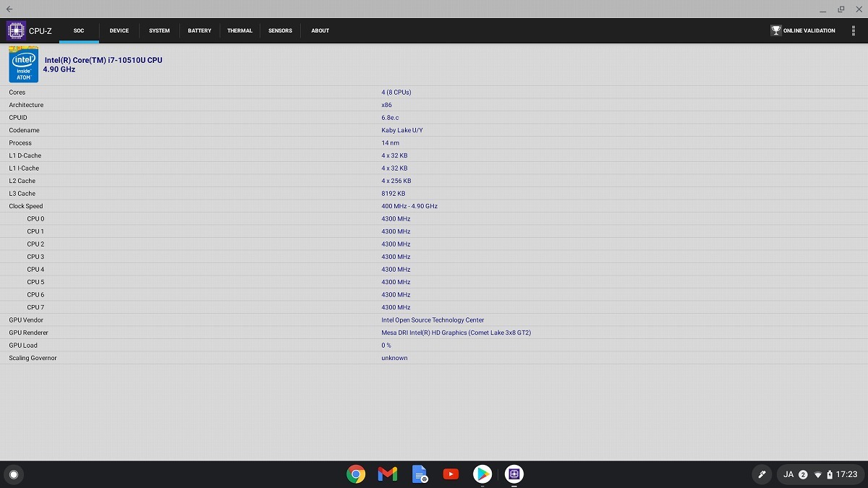Click GPU Vendor value Intel Open Source Technology Center
This screenshot has height=488, width=868.
[433, 320]
